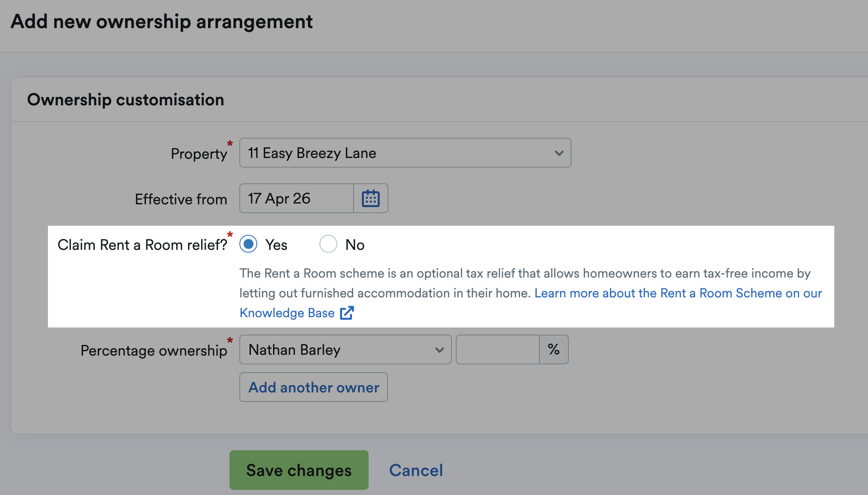Click the Claim Rent a Room relief label
The width and height of the screenshot is (868, 495).
coord(143,245)
